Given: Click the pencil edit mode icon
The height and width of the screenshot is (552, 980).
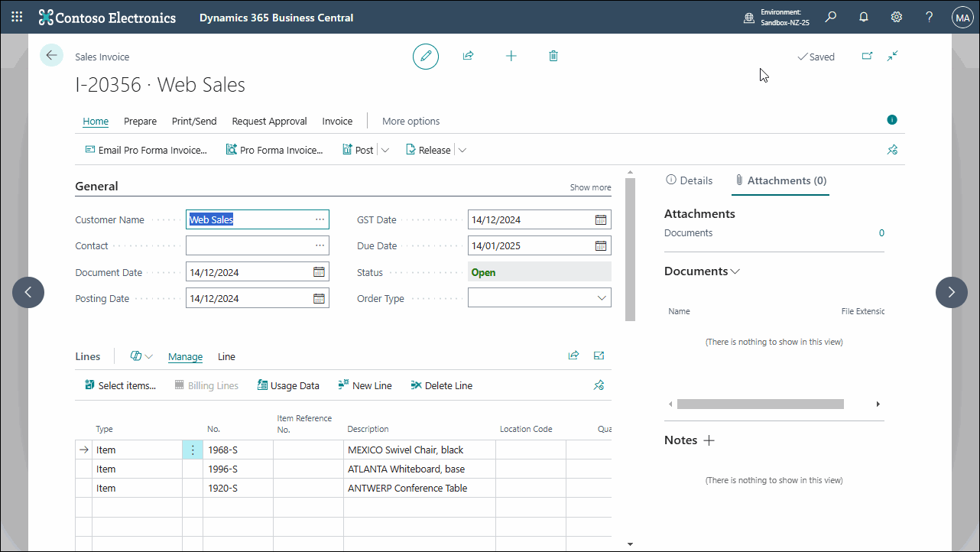Looking at the screenshot, I should pos(426,56).
